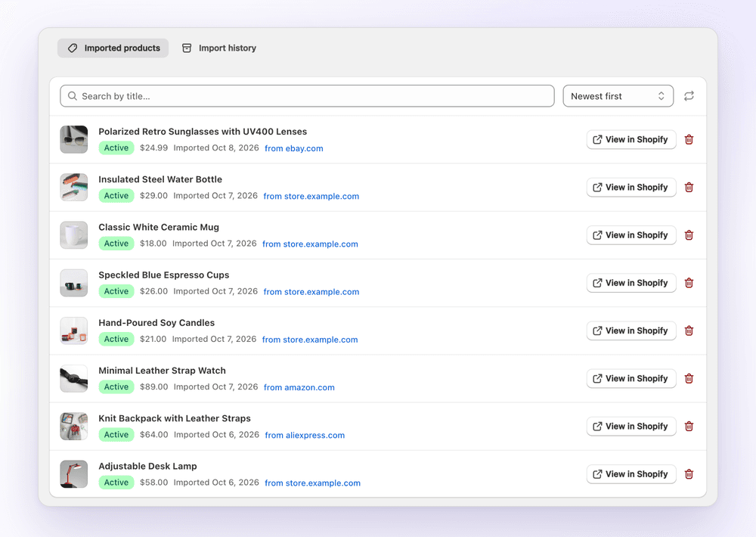Click the title 'Insulated Steel Water Bottle'

160,179
